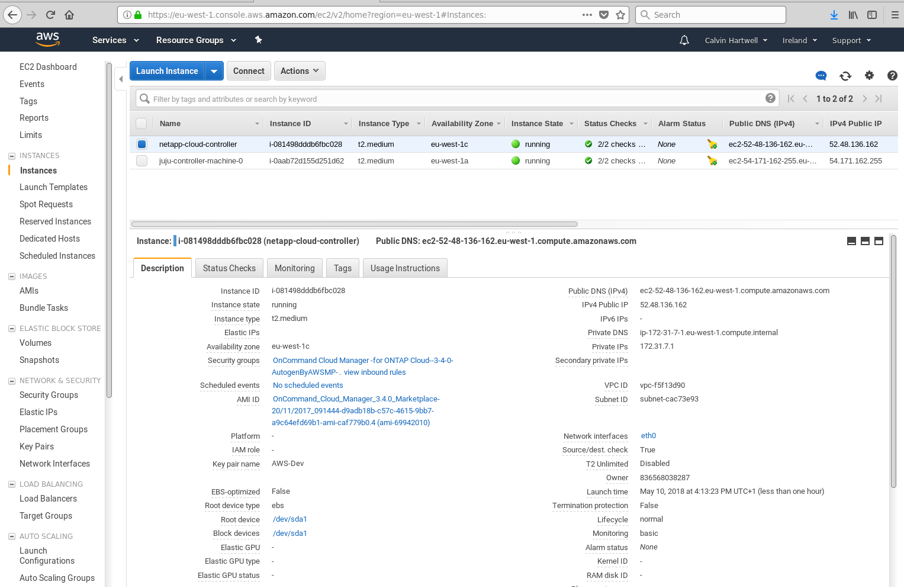Image resolution: width=904 pixels, height=588 pixels.
Task: Open the No scheduled events link
Action: (x=308, y=385)
